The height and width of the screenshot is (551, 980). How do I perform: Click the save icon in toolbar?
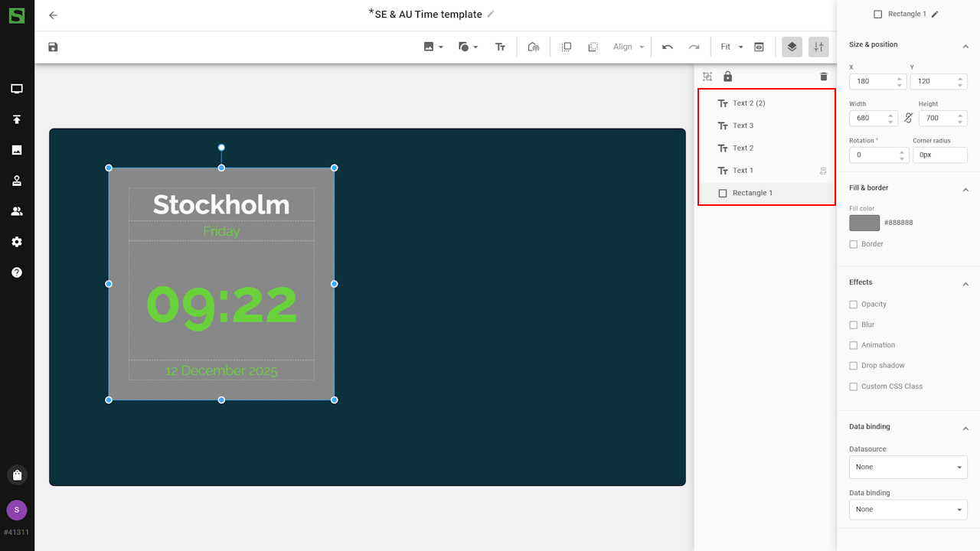(x=53, y=47)
